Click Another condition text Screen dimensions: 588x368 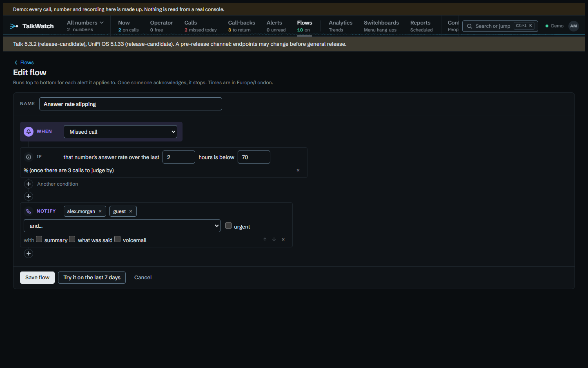coord(58,184)
